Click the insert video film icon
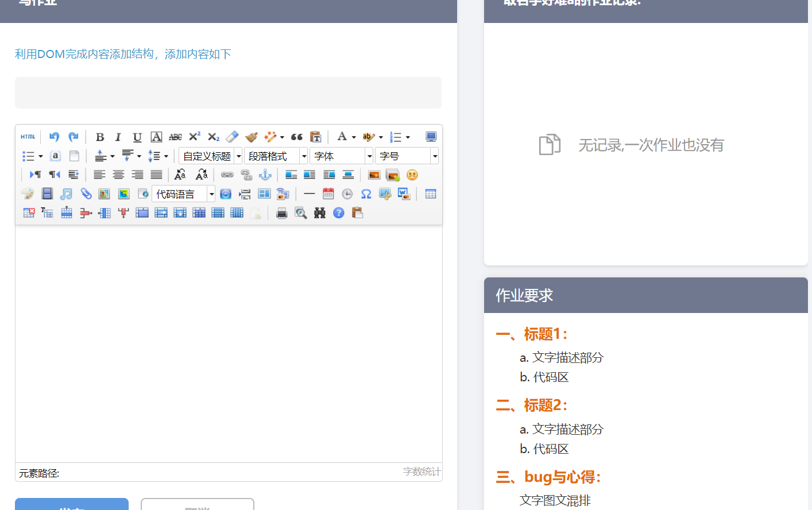812x510 pixels. 47,194
